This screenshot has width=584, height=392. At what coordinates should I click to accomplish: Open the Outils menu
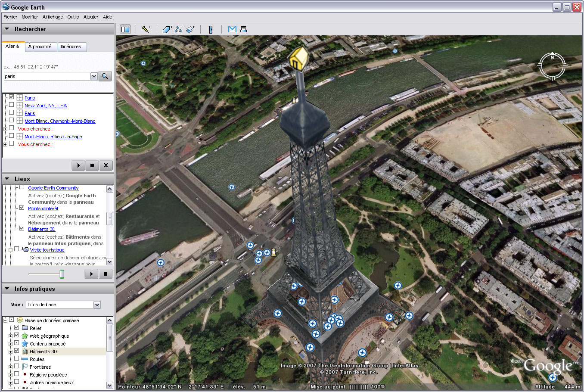[73, 17]
